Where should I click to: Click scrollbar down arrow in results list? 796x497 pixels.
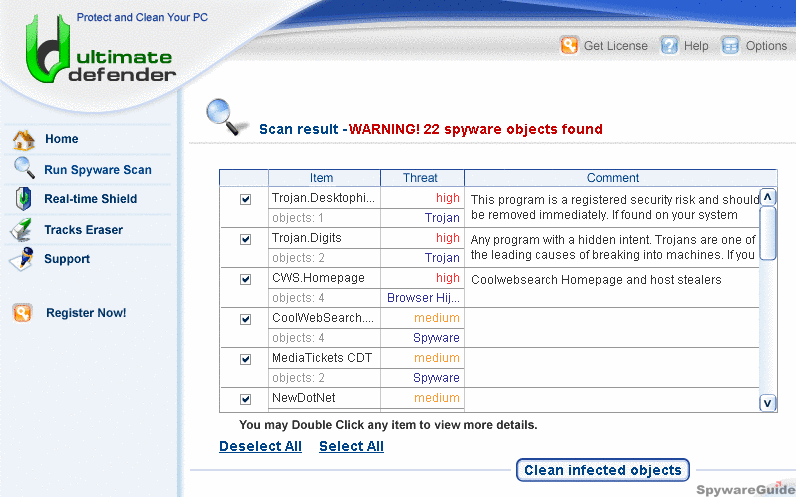[x=768, y=403]
